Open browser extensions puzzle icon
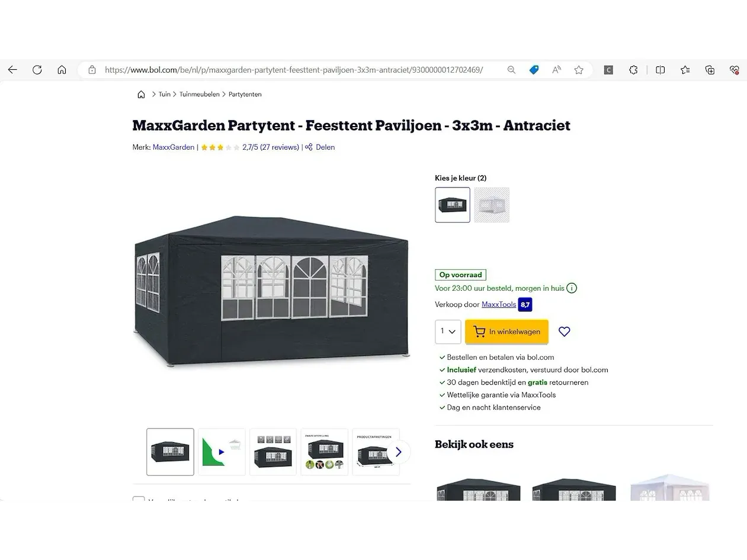747x560 pixels. point(633,70)
